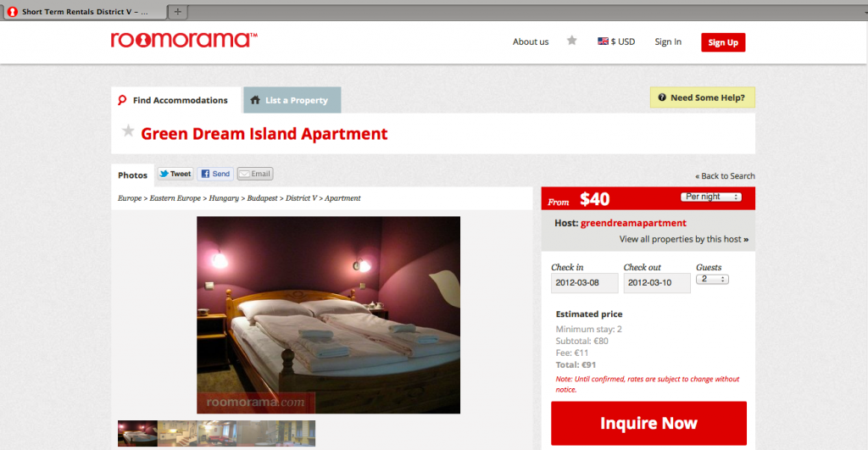Click the house icon on List a Property
This screenshot has width=868, height=450.
click(x=255, y=100)
